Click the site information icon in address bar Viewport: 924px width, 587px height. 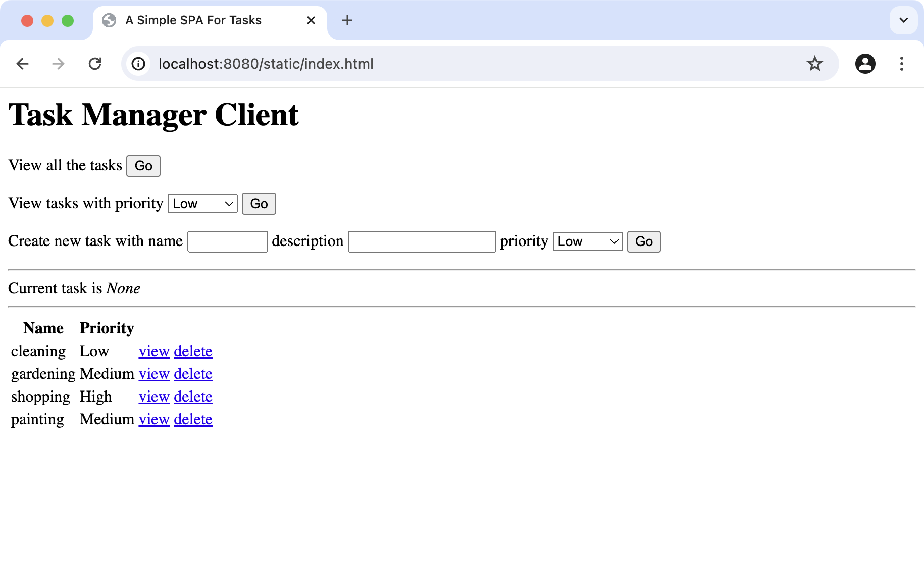(138, 64)
